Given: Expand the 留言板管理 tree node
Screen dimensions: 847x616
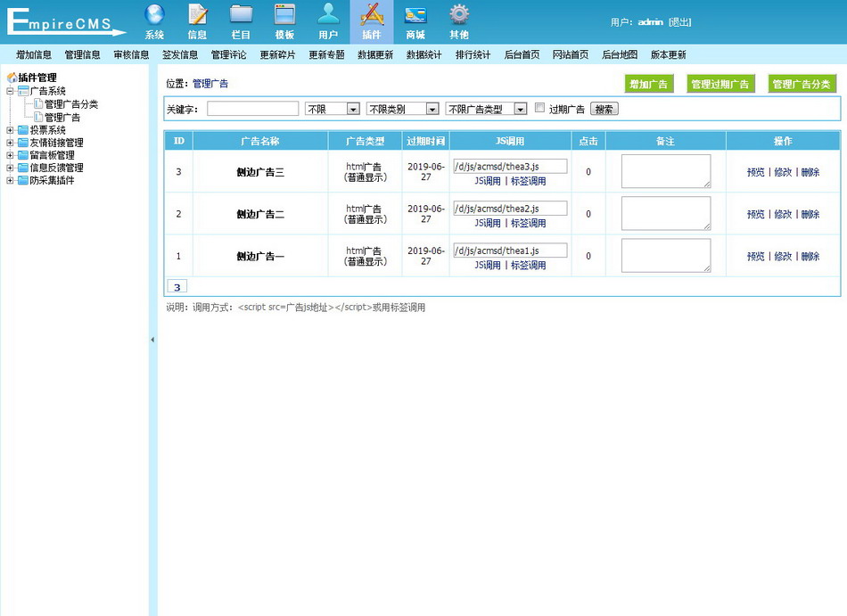Looking at the screenshot, I should pos(10,155).
